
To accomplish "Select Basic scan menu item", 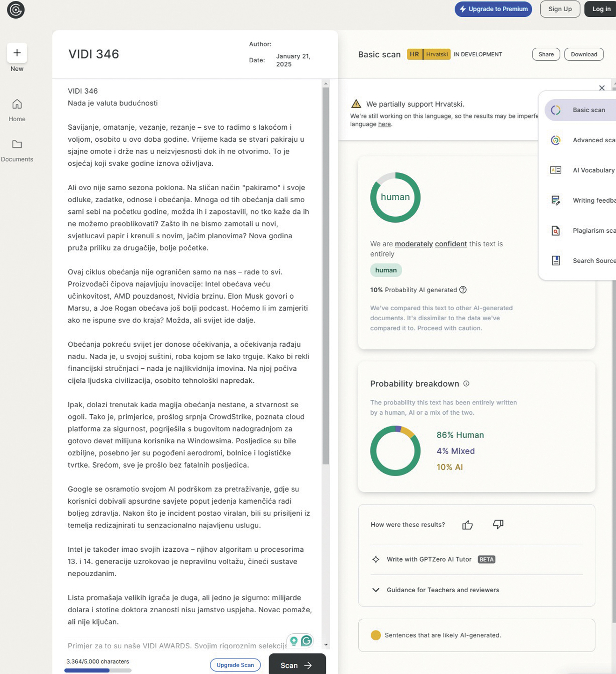I will pos(580,110).
